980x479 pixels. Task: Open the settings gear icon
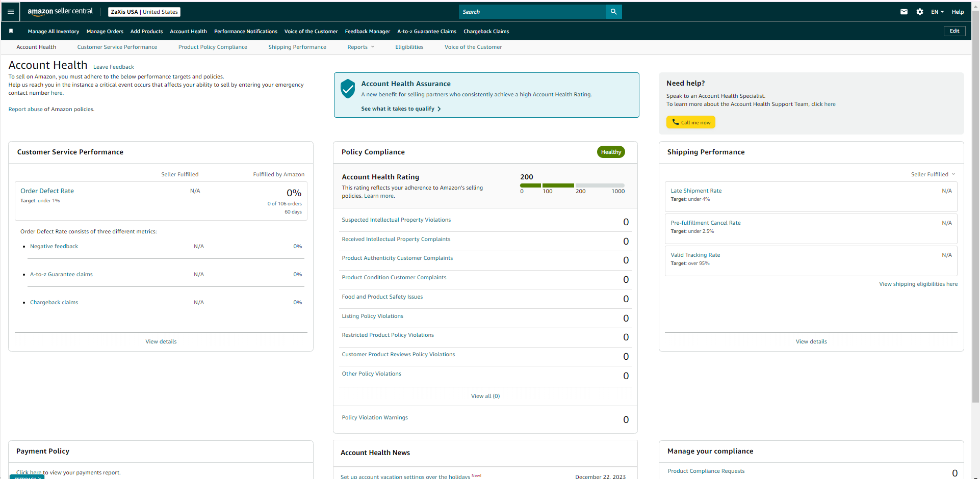[919, 12]
